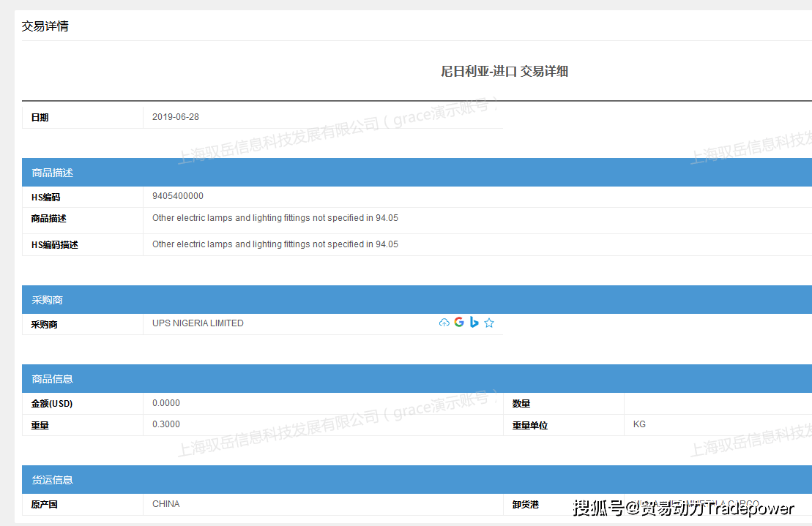This screenshot has width=812, height=526.
Task: Search the buyer with the Google icon
Action: 459,323
